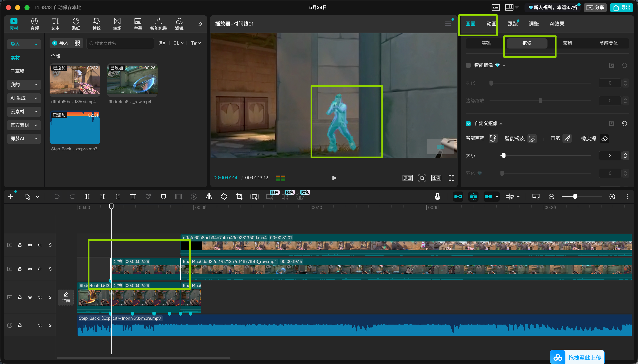Select the Eraser (橡皮擦) tool

tap(604, 139)
